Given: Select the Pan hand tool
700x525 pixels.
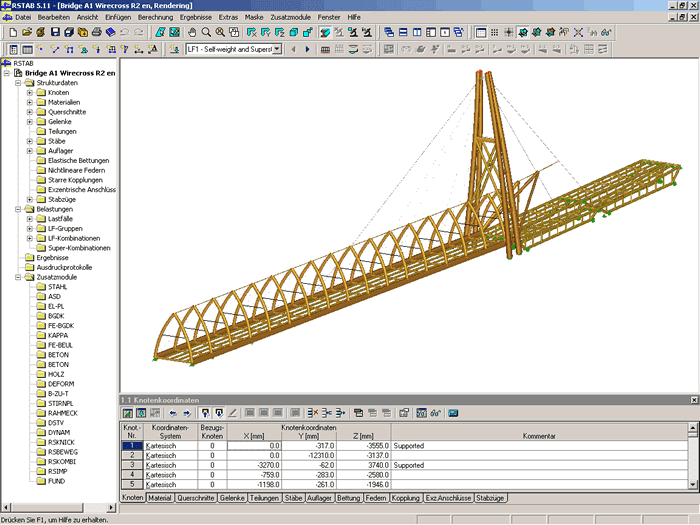Looking at the screenshot, I should (192, 32).
